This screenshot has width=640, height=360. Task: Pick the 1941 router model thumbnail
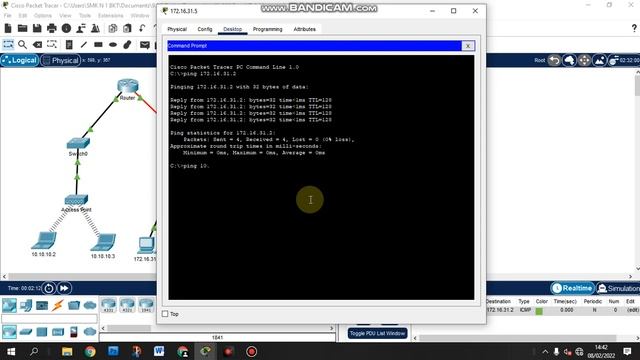point(146,305)
